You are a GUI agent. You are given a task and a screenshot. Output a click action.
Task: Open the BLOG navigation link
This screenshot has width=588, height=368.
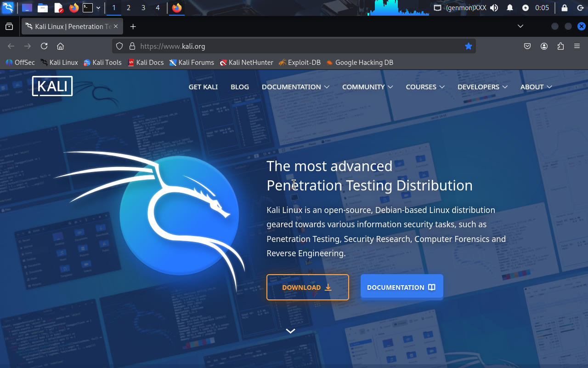[x=240, y=87]
